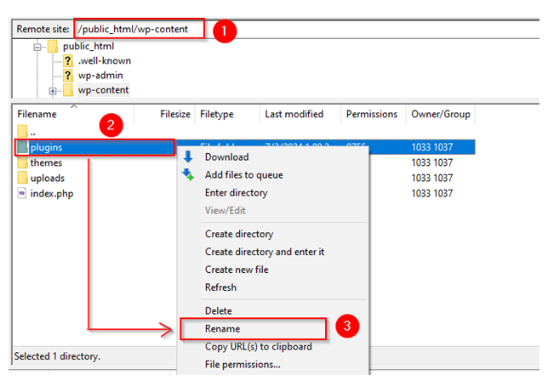Select wp-admin folder in tree
Image resolution: width=548 pixels, height=392 pixels.
click(x=100, y=76)
